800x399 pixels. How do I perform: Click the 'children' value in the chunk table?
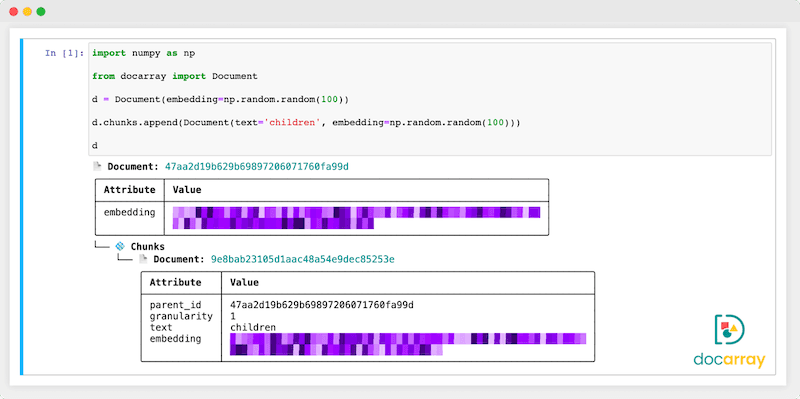[253, 328]
